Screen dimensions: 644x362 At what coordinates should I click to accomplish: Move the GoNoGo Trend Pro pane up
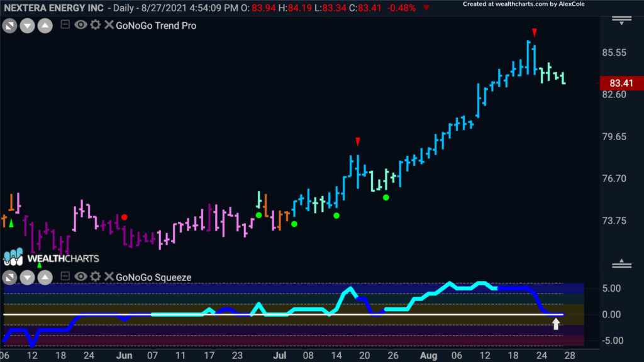point(45,26)
